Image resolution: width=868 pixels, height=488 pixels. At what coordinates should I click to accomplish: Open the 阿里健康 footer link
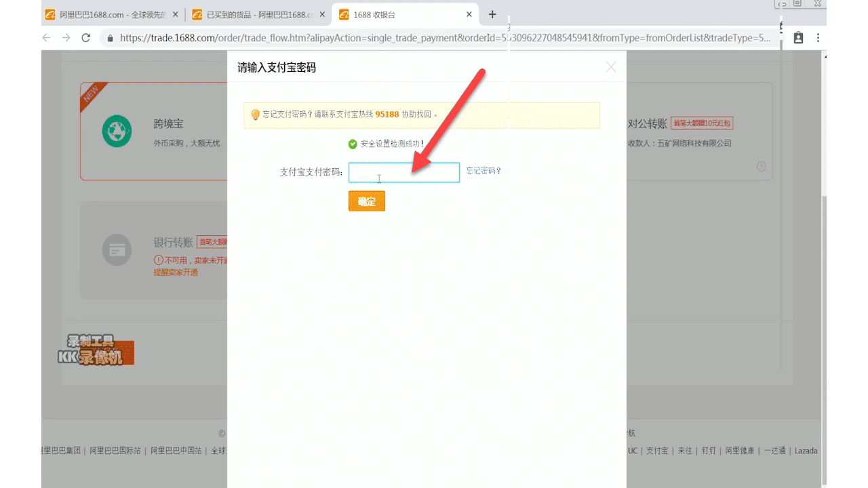(x=739, y=451)
